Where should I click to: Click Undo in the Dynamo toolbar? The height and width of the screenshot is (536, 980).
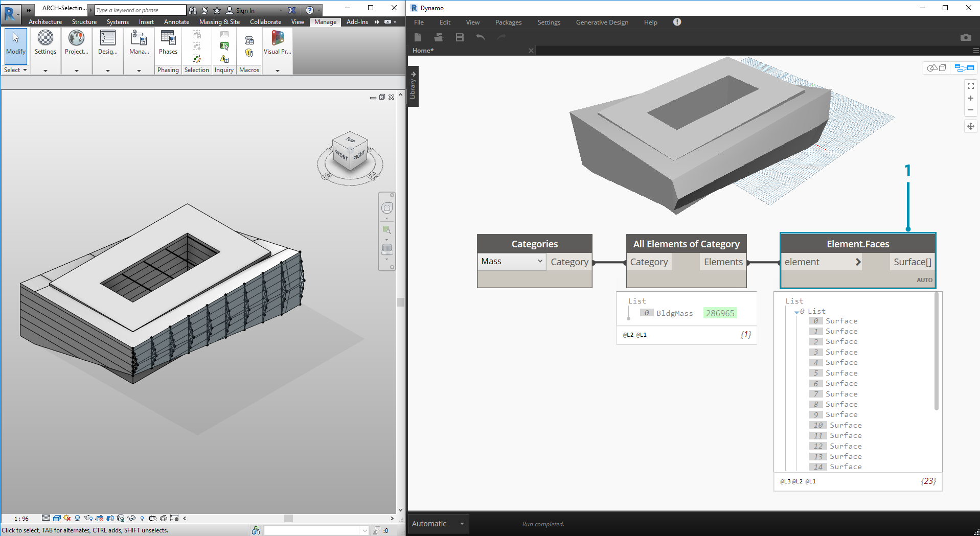[481, 37]
